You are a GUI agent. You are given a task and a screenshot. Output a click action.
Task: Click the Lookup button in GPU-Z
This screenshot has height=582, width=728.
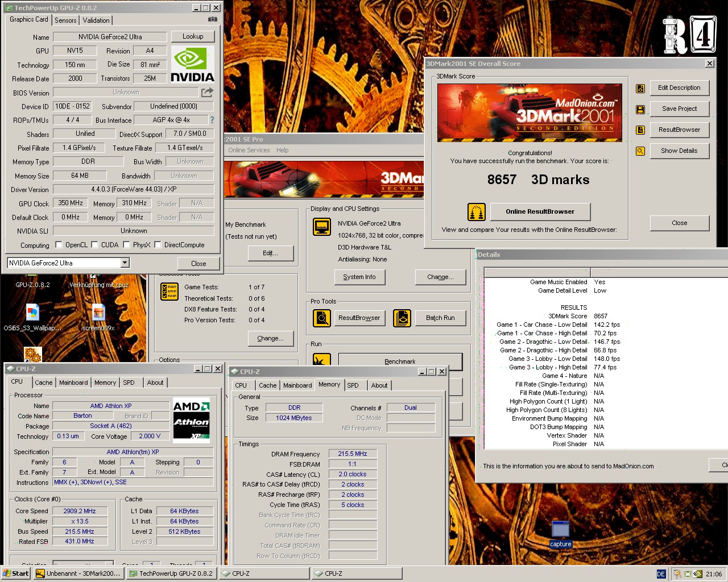[x=193, y=36]
